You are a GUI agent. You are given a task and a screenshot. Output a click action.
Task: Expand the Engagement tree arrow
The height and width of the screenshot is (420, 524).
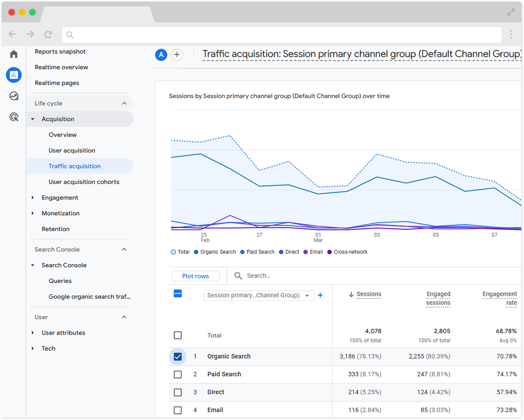[x=33, y=198]
